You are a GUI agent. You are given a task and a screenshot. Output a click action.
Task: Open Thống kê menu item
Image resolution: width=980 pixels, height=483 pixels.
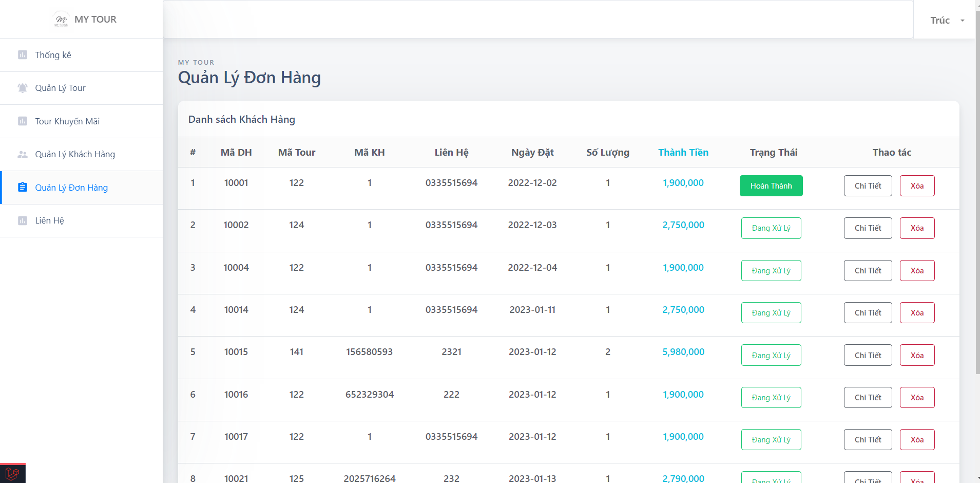[81, 55]
